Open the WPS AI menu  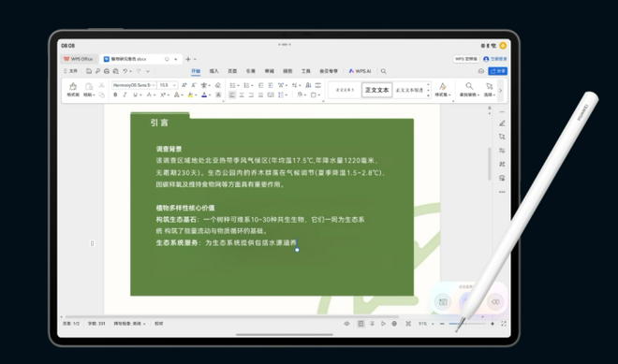pos(360,71)
